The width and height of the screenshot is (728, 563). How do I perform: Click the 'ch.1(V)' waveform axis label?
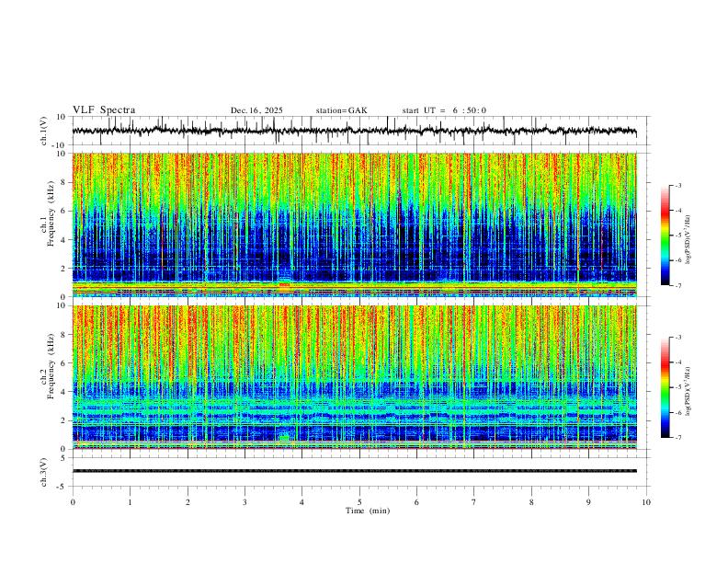(x=44, y=131)
